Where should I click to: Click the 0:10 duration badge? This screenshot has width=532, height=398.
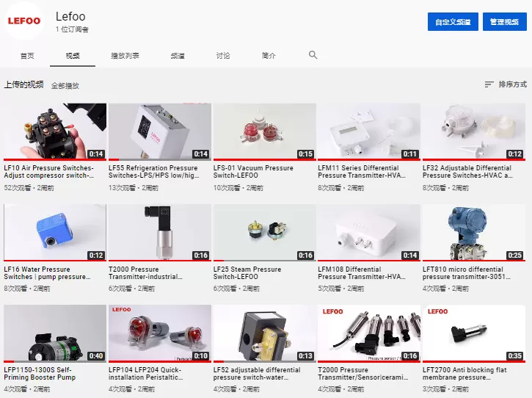pyautogui.click(x=201, y=356)
